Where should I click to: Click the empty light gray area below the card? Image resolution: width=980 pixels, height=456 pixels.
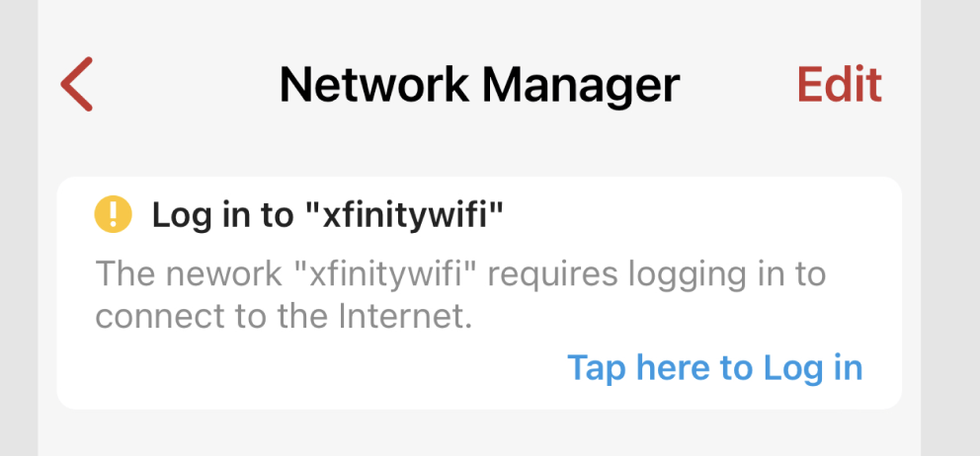(x=479, y=434)
